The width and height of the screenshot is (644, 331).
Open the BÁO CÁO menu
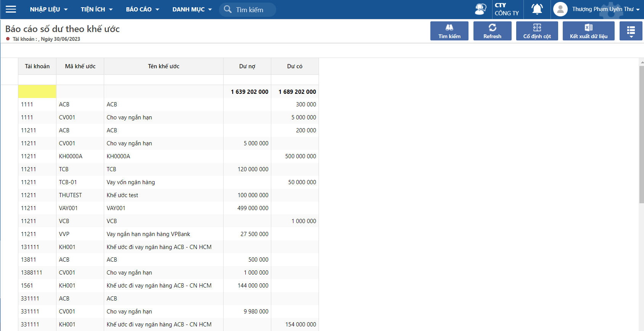(142, 10)
